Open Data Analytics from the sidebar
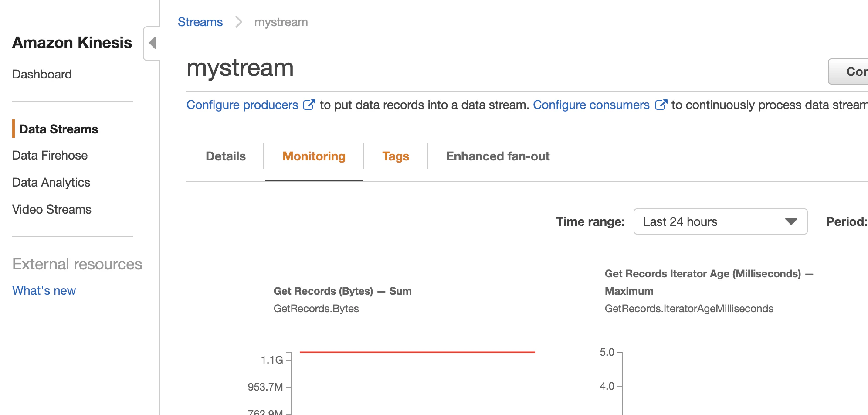The image size is (868, 415). click(x=51, y=183)
